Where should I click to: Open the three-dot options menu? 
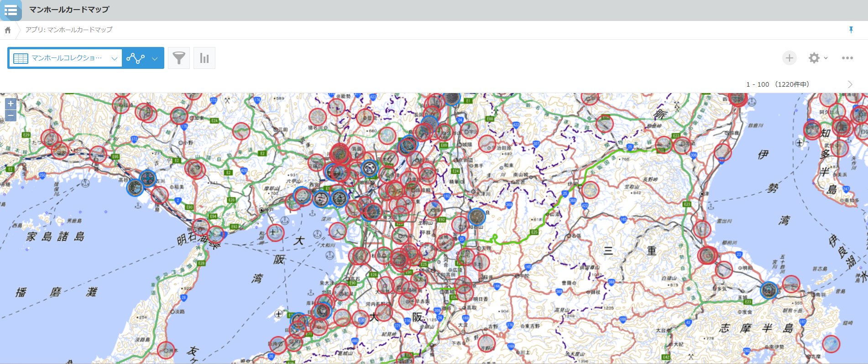pos(847,58)
